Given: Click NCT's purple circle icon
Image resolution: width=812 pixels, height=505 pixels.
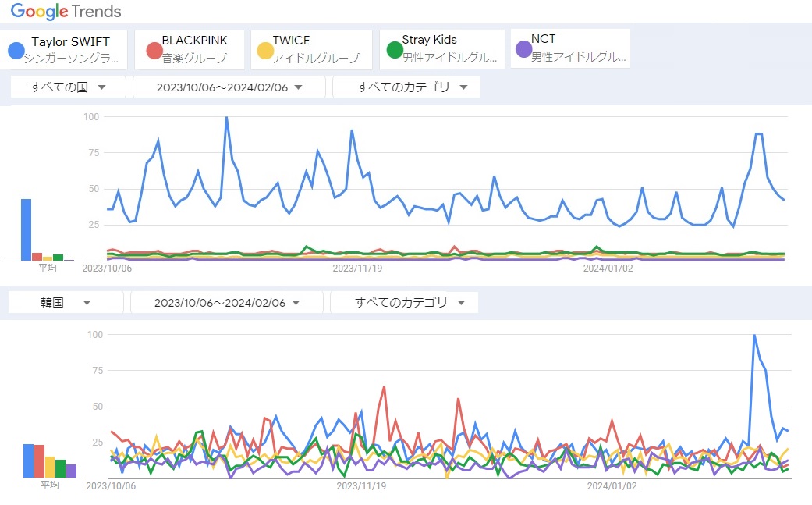Looking at the screenshot, I should (524, 50).
